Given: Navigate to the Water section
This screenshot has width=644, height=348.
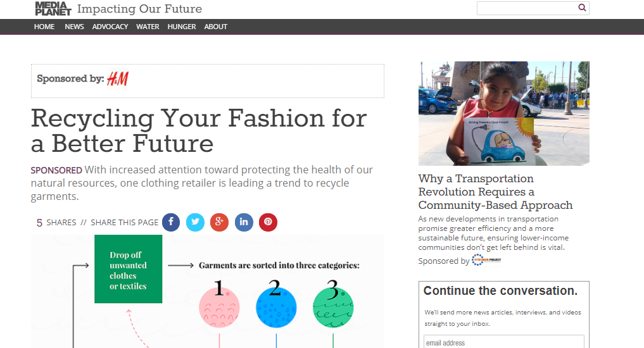Looking at the screenshot, I should (x=148, y=27).
